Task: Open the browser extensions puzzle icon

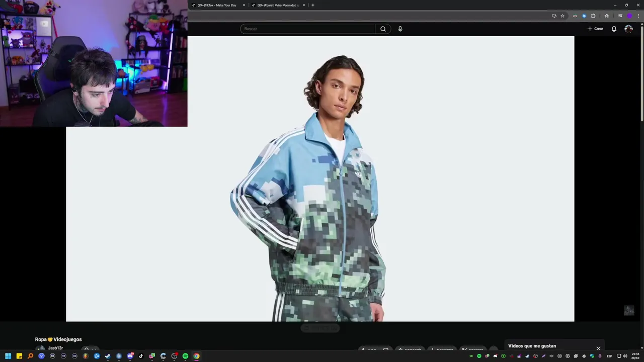Action: click(593, 16)
